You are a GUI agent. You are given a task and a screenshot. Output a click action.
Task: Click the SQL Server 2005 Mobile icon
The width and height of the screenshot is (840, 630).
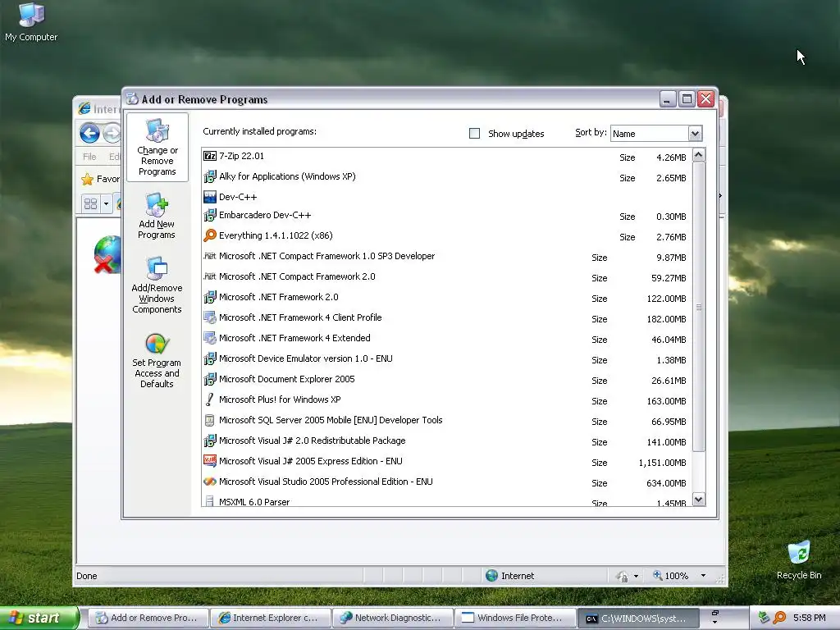pos(210,420)
